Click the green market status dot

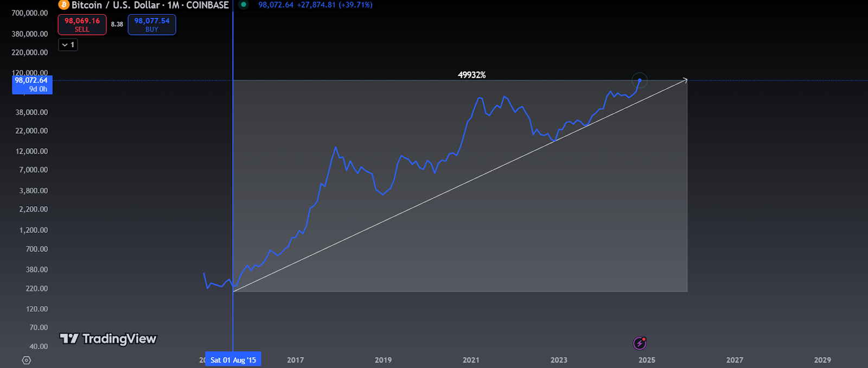[x=244, y=5]
